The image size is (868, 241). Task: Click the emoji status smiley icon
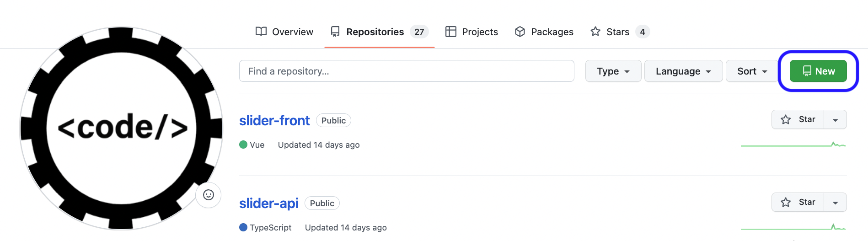tap(209, 195)
